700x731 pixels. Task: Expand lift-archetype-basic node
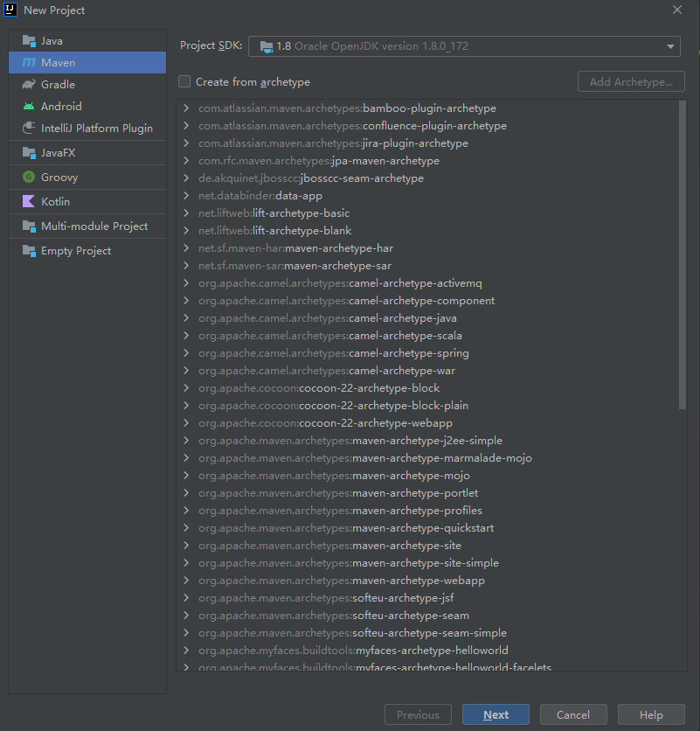point(186,213)
